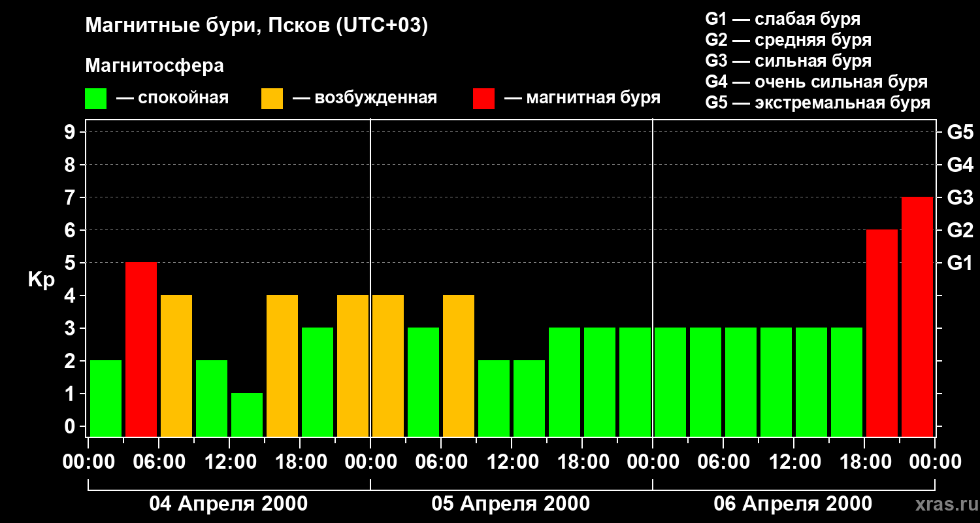Click the «18:00» time label for 06 Апреля
The width and height of the screenshot is (980, 523).
pos(864,462)
